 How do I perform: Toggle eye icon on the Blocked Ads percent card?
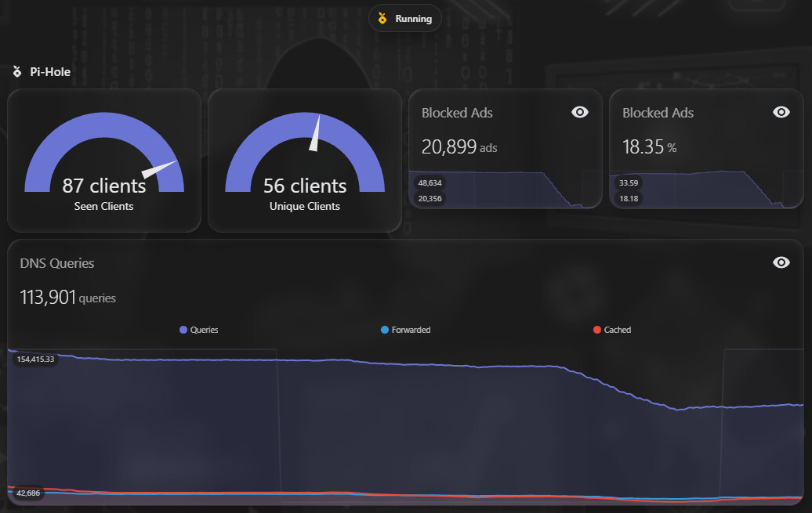coord(781,112)
